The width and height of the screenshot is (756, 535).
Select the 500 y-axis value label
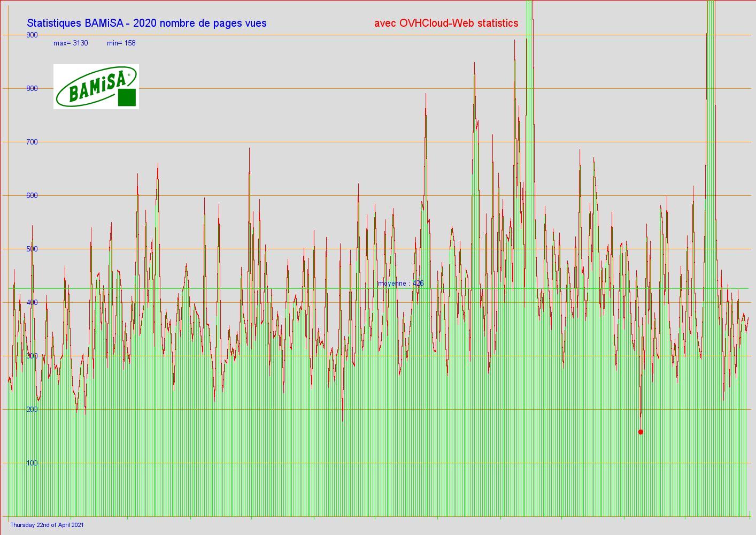click(32, 249)
